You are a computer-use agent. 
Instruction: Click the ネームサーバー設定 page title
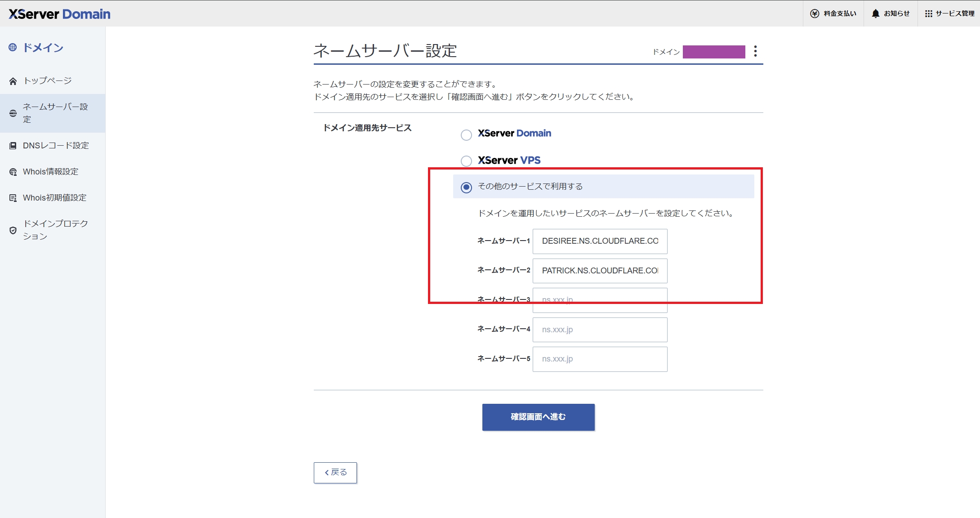click(385, 51)
